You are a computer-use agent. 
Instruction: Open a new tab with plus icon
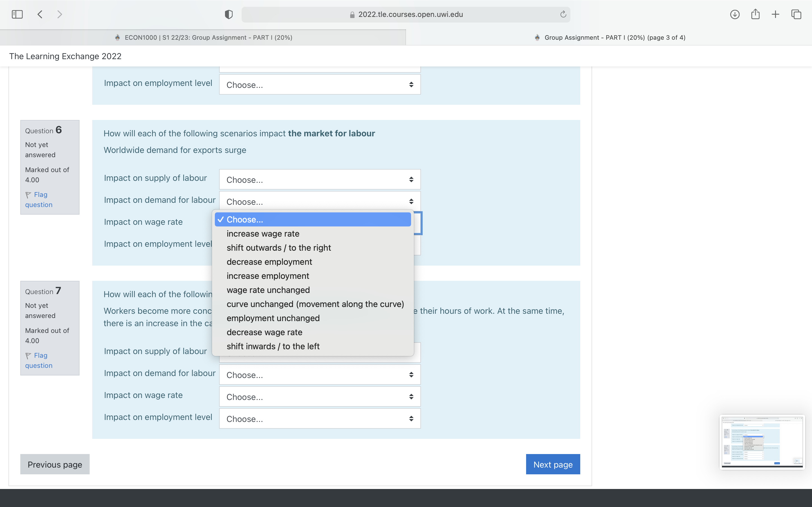(775, 14)
